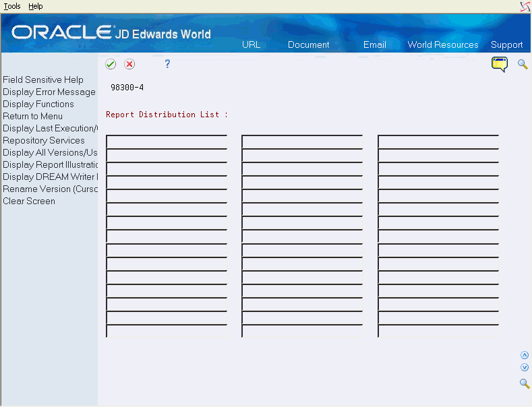Screen dimensions: 532x407
Task: Click the magnifier icon at bottom right
Action: pos(525,383)
